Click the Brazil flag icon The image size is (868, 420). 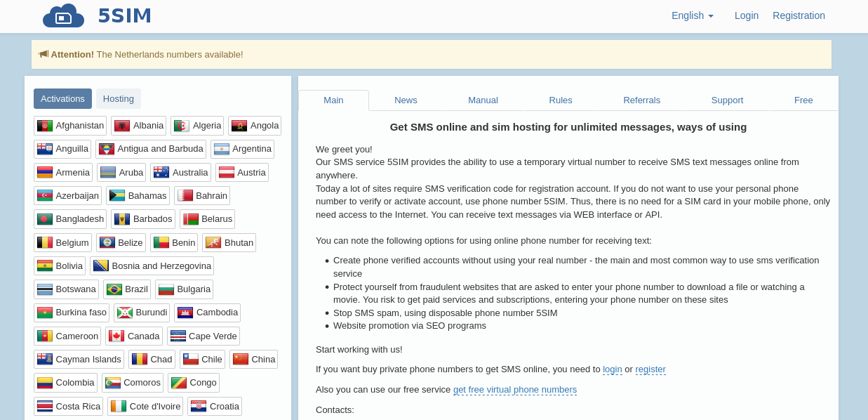pyautogui.click(x=114, y=289)
